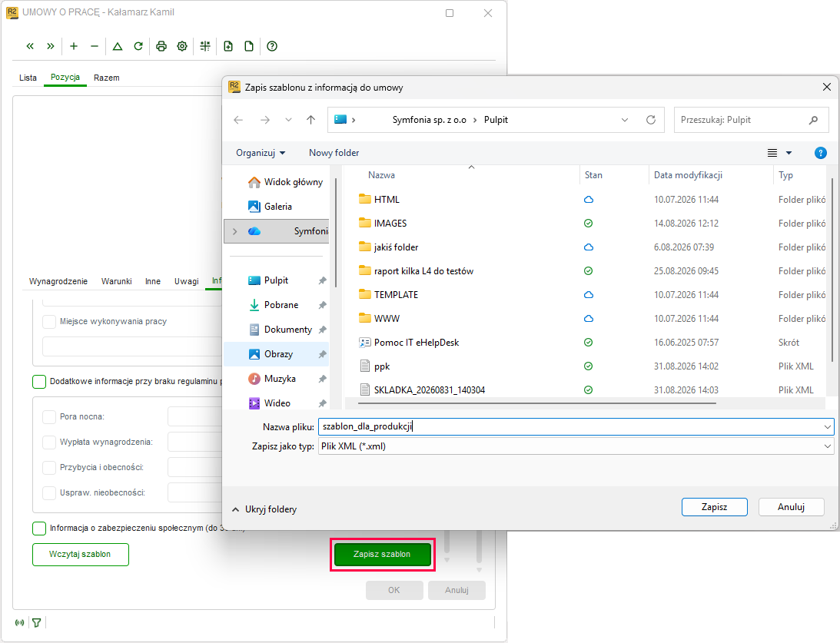Click the Zapisz button in dialog

click(x=714, y=507)
